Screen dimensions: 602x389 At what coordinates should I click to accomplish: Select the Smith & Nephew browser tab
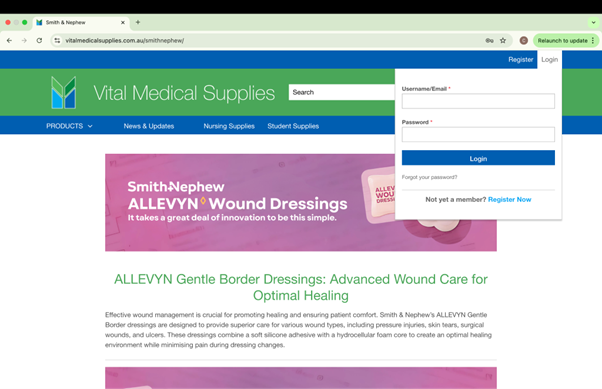click(81, 23)
